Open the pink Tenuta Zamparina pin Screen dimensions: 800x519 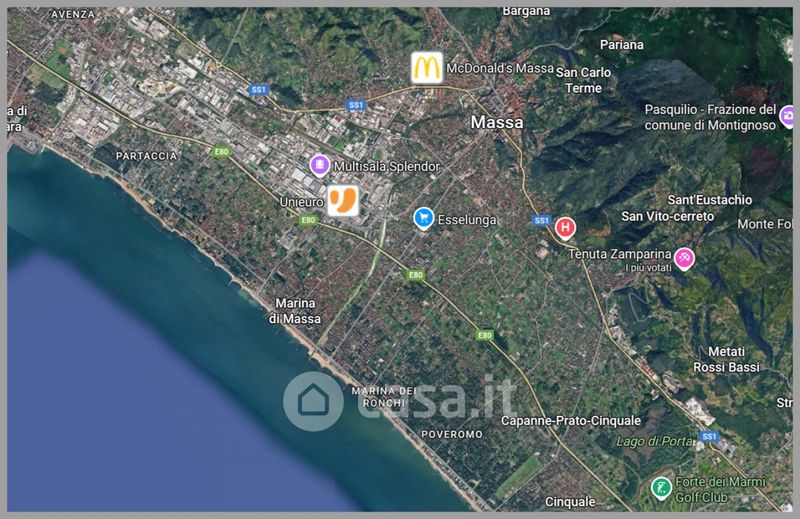(684, 258)
